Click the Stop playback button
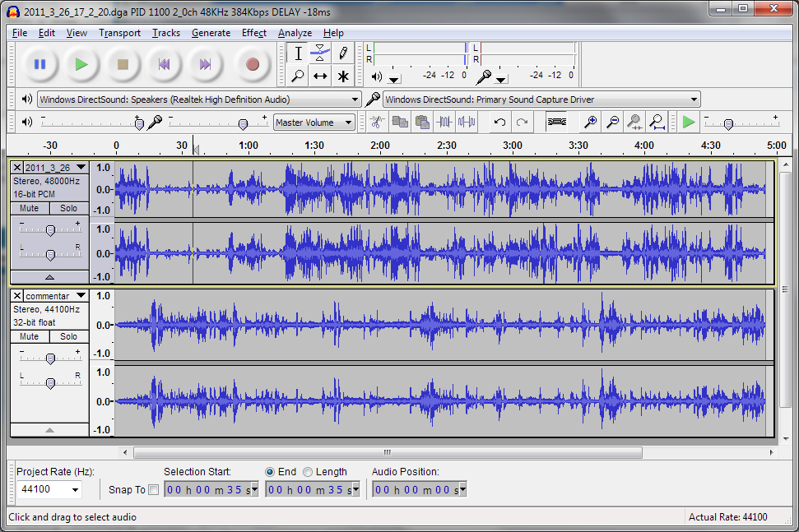 point(123,64)
